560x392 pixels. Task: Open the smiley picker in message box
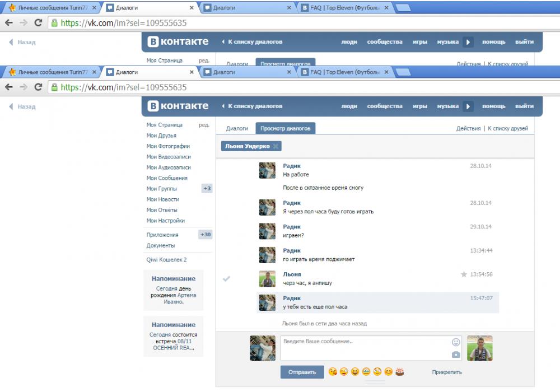[456, 342]
